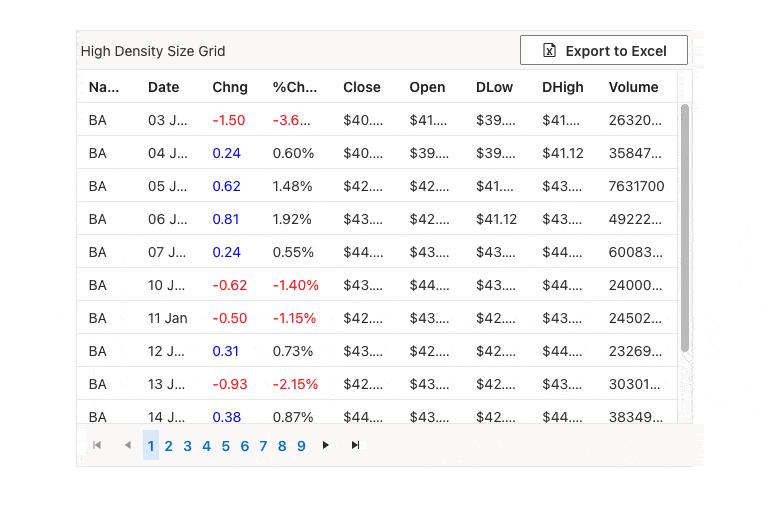770x527 pixels.
Task: Select the -1.50 change cell
Action: click(229, 120)
